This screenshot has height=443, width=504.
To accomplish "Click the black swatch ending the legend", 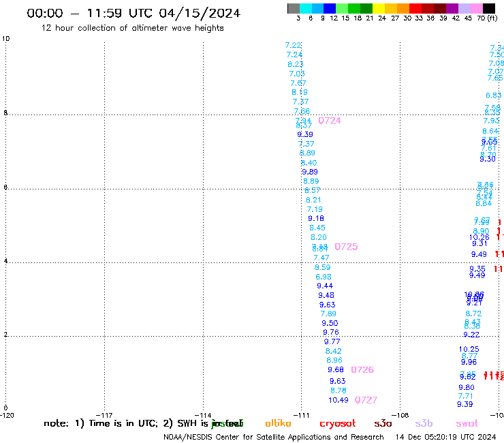I will [488, 8].
